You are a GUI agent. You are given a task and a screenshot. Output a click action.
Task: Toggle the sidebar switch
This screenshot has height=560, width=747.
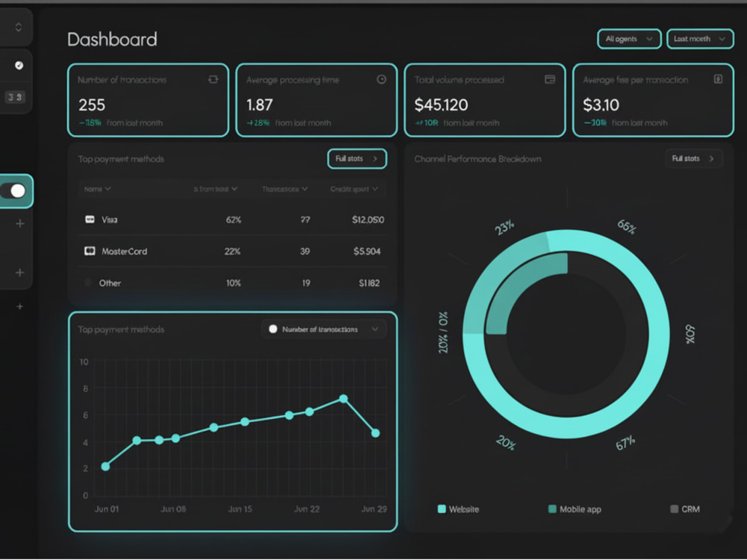coord(13,191)
